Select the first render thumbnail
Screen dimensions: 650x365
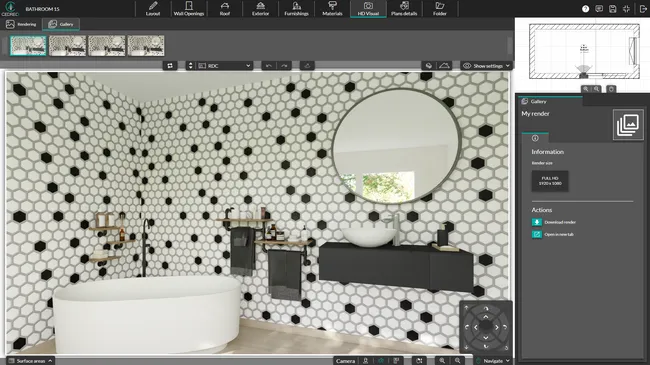coord(28,46)
